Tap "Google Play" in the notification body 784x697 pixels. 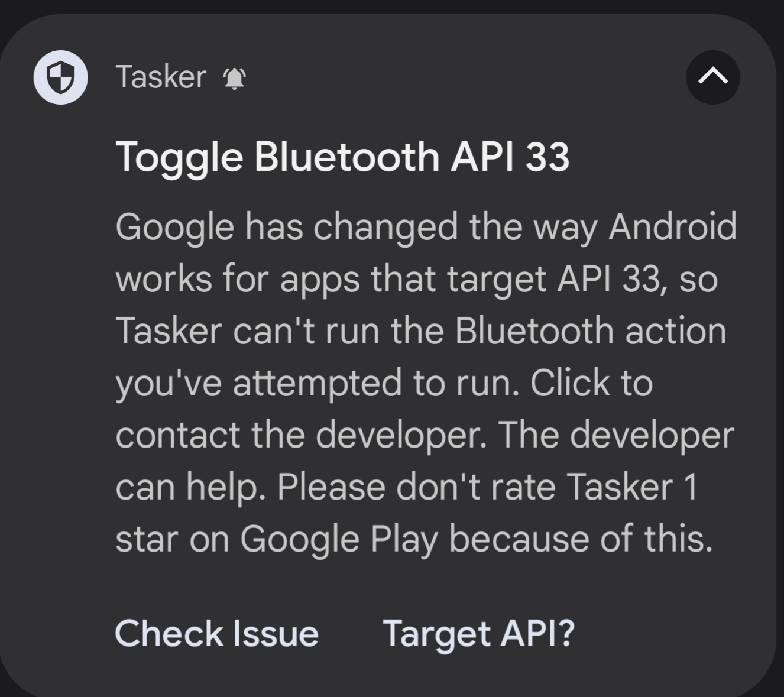click(x=339, y=539)
